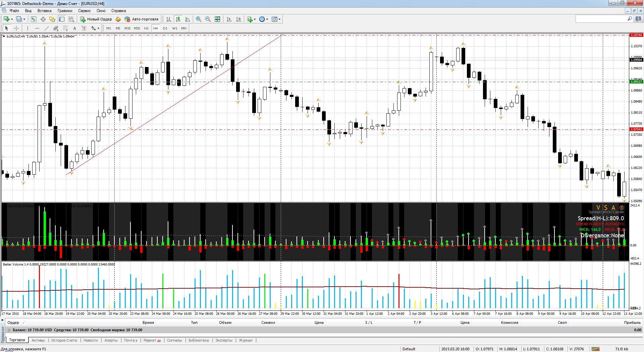Click the connection status bars indicator

coord(595,349)
